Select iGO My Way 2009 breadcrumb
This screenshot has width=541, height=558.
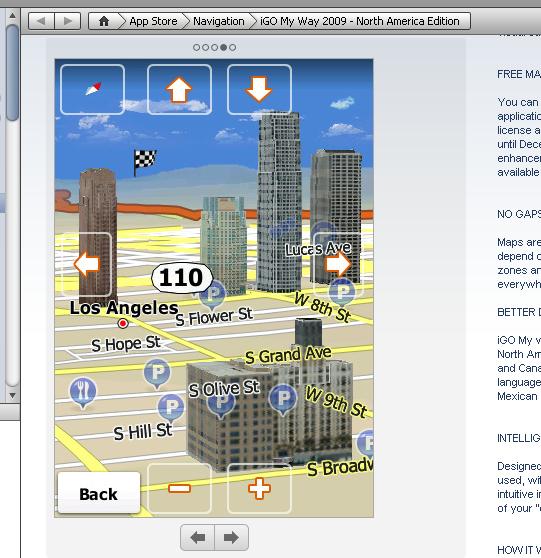point(359,21)
